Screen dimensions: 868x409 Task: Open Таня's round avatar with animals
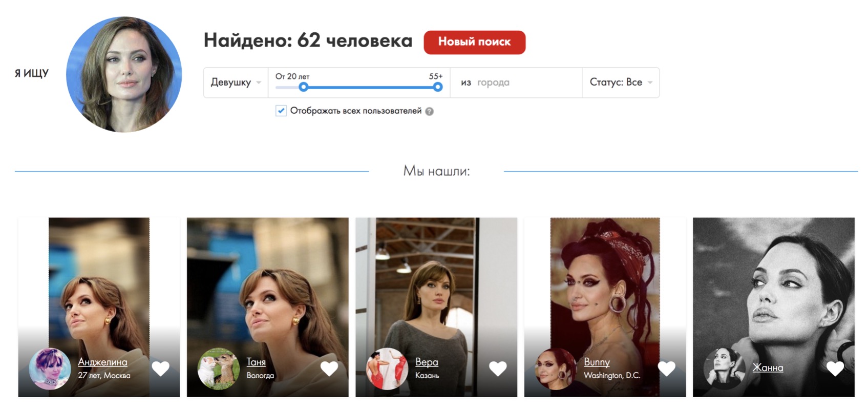tap(218, 369)
